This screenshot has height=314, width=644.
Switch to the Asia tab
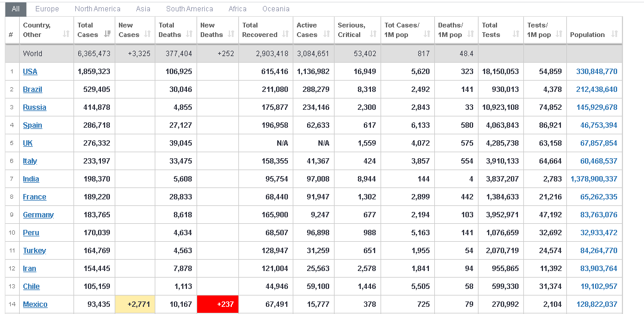(143, 8)
